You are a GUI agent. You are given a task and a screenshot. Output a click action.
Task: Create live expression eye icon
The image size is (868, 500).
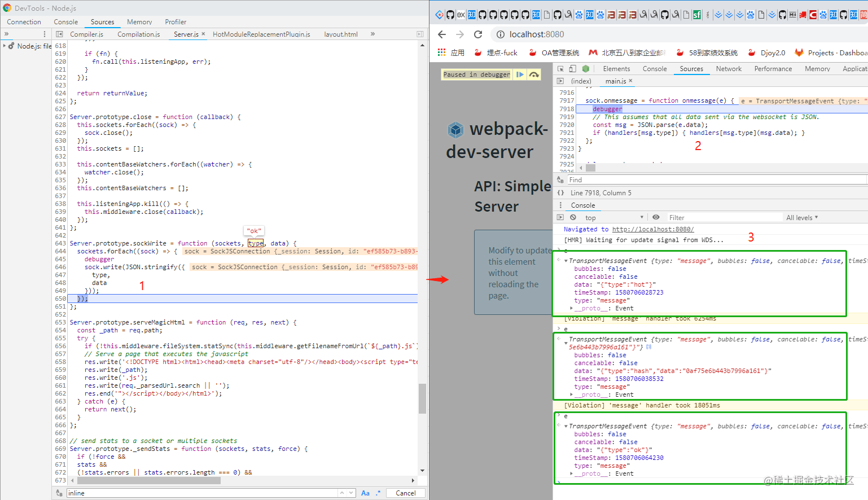click(656, 218)
